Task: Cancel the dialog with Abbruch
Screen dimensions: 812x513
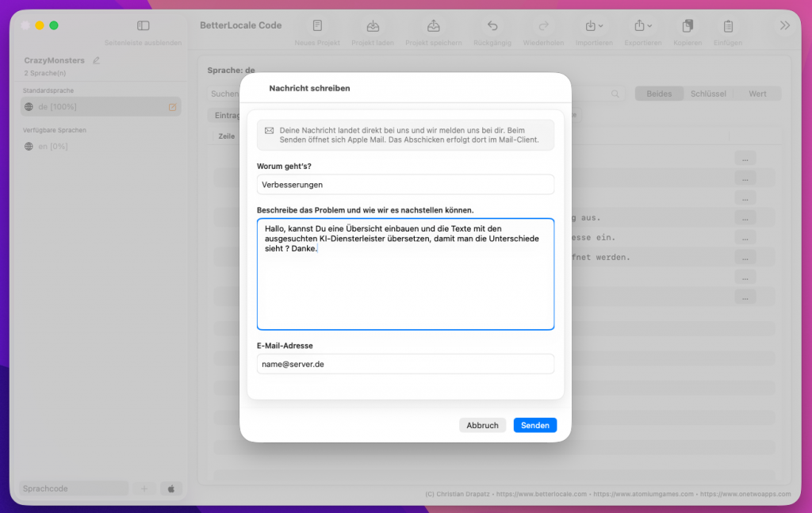Action: [x=482, y=425]
